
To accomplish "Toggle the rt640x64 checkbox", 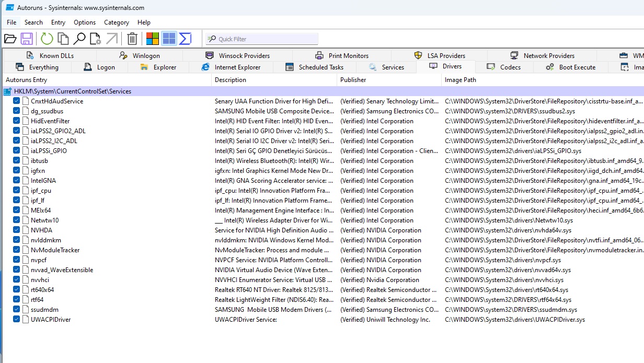I will tap(17, 290).
